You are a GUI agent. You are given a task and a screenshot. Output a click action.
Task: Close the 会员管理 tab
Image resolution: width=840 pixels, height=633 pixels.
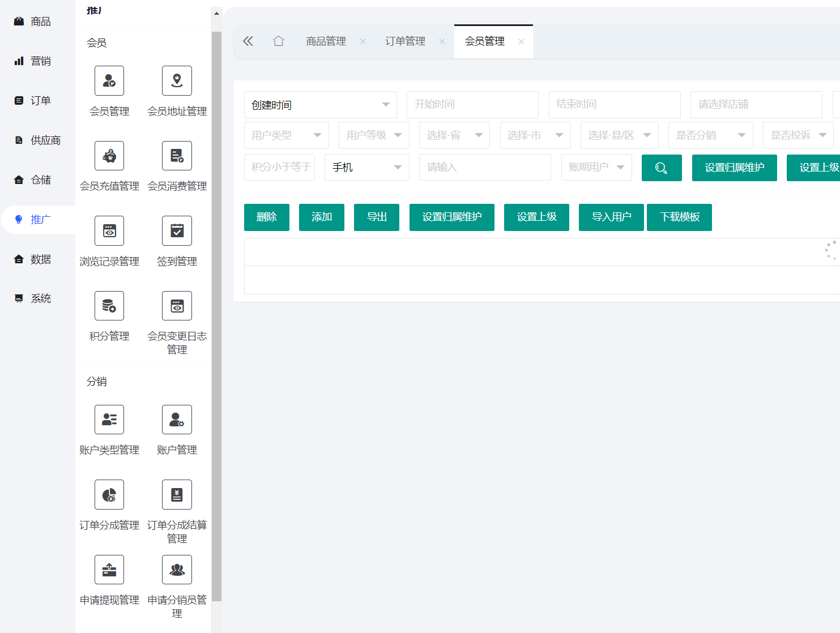(521, 41)
